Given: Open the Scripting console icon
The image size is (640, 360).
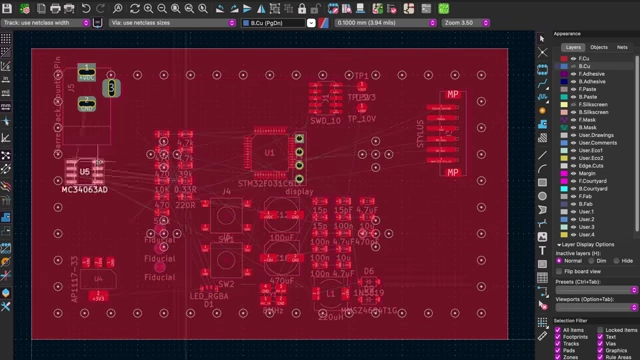Looking at the screenshot, I should 426,8.
